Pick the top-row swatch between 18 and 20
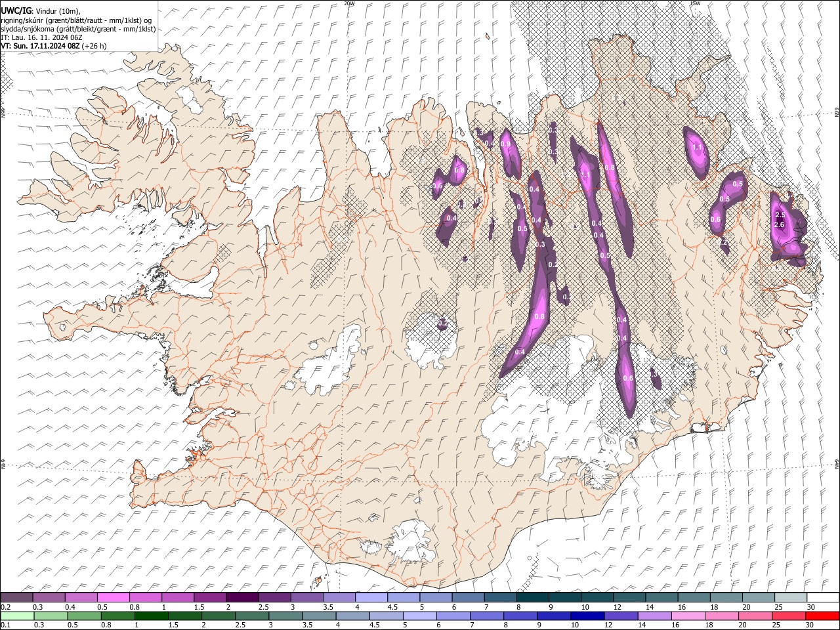The image size is (840, 630). pyautogui.click(x=725, y=597)
